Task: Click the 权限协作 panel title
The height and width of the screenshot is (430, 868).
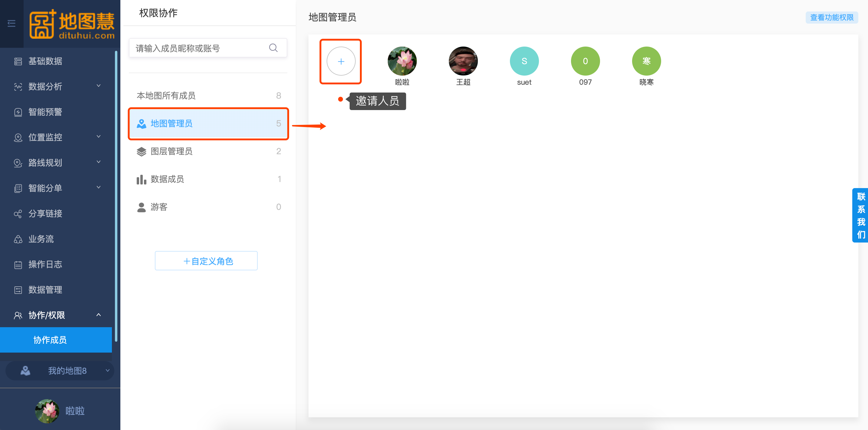Action: pyautogui.click(x=158, y=13)
